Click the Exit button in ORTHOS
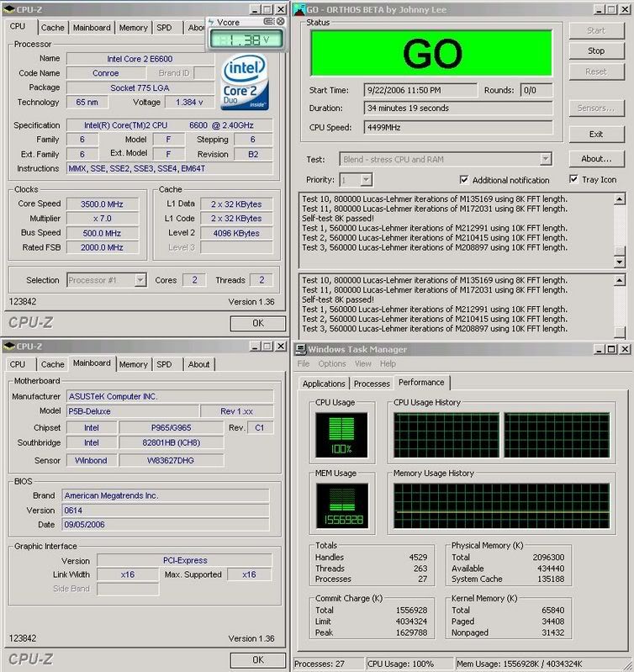This screenshot has height=672, width=634. pyautogui.click(x=596, y=134)
